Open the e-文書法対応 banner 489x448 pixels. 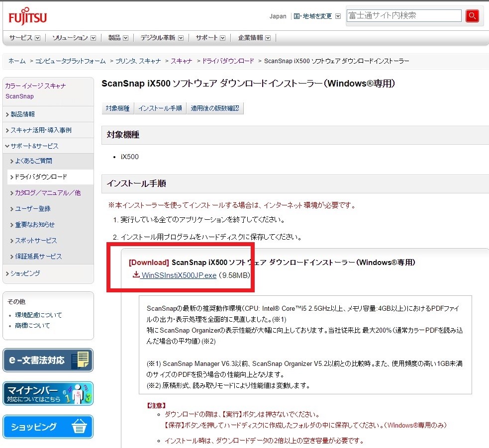pyautogui.click(x=48, y=360)
